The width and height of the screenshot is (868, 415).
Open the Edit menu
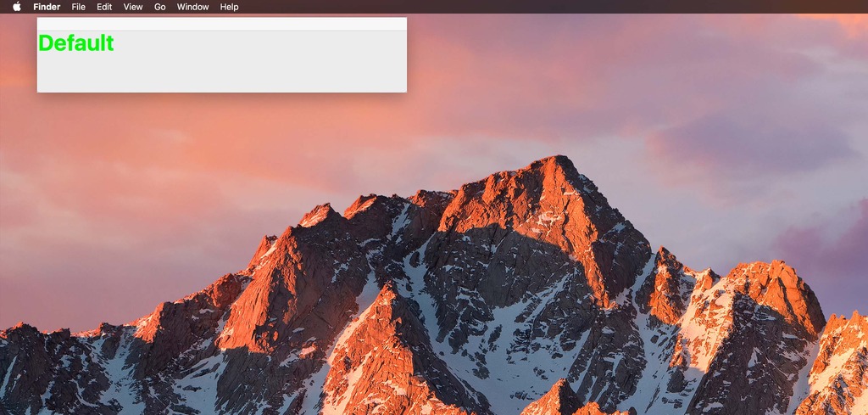point(104,7)
